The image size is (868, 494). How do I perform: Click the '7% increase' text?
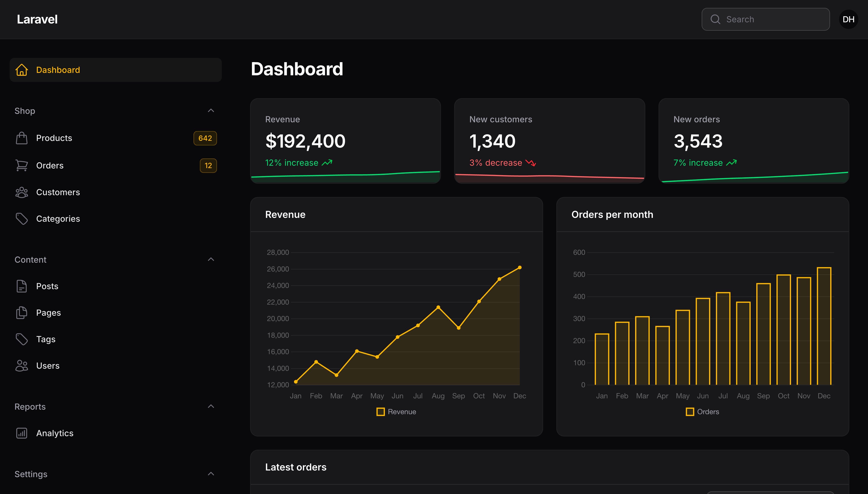click(x=698, y=163)
